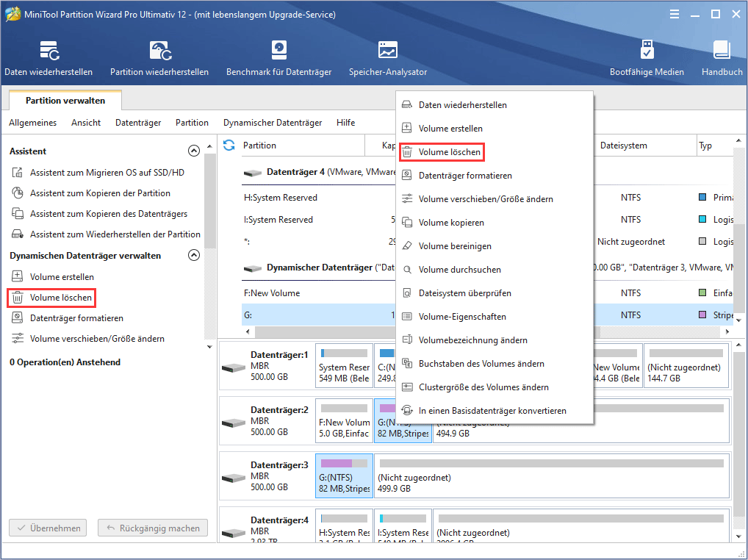Select Datenträger:3 in disk map

[x=267, y=476]
